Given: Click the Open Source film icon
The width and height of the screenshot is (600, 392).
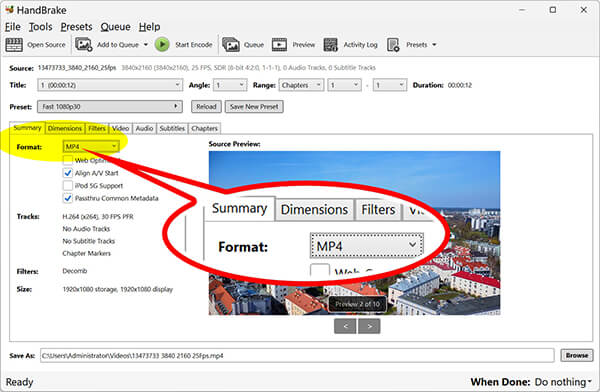Looking at the screenshot, I should pos(14,45).
